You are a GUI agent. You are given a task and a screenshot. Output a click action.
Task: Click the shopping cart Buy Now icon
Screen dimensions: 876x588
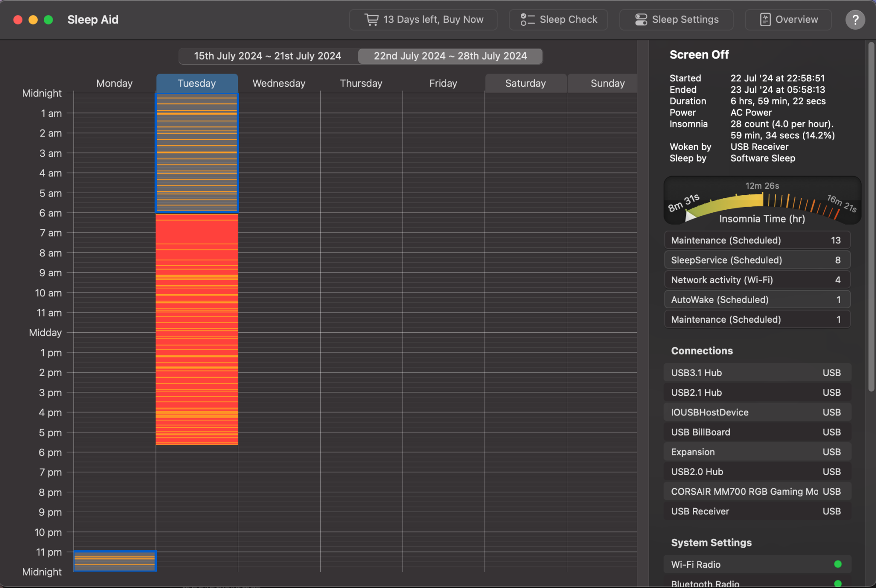coord(371,20)
